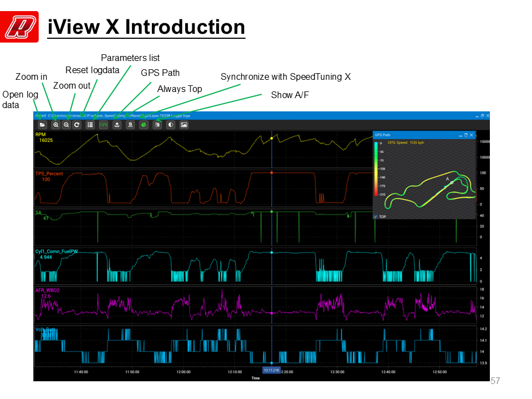Click the cyan cursor dot on FuelPW trace
Screen dimensions: 532x399
point(272,253)
